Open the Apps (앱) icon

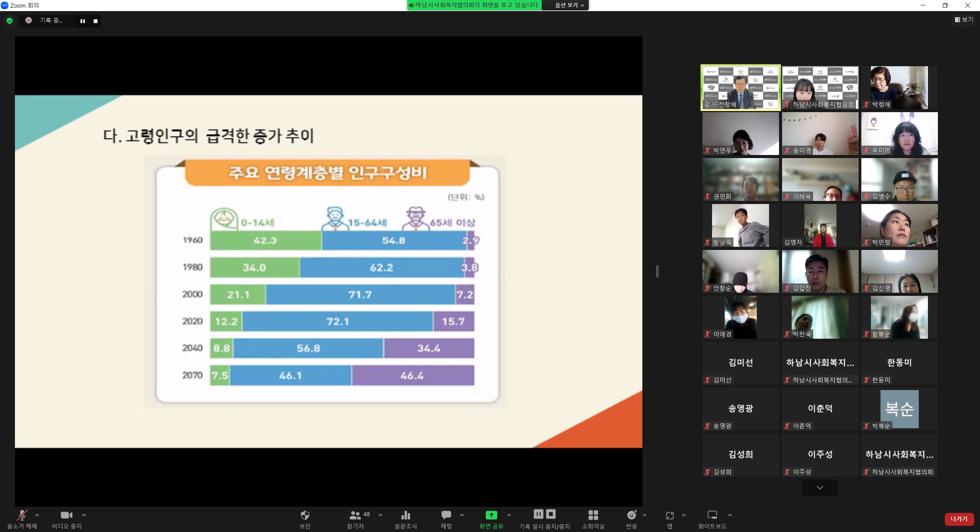(670, 515)
